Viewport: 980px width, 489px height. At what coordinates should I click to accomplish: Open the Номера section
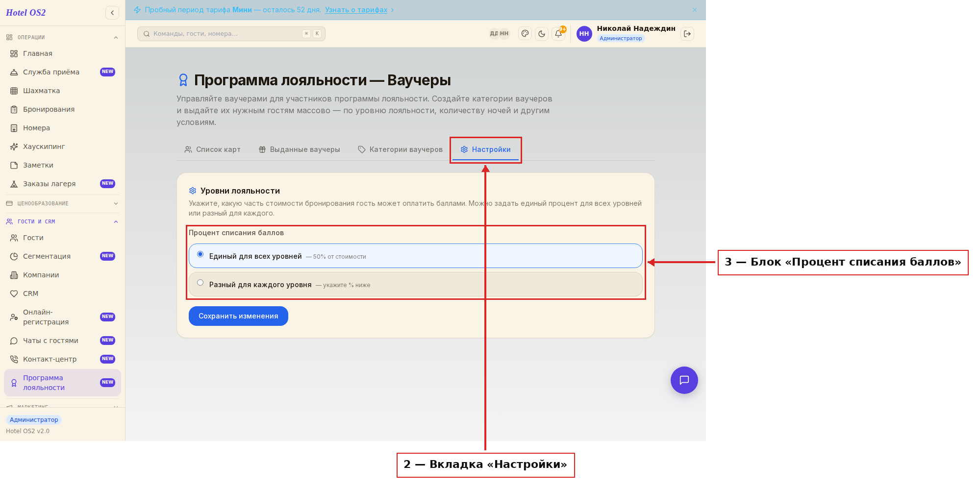click(x=62, y=128)
